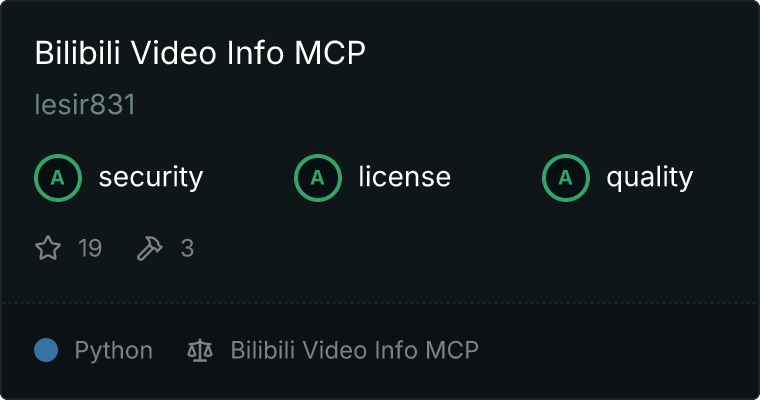Image resolution: width=760 pixels, height=400 pixels.
Task: Click the footer license name text
Action: point(354,350)
